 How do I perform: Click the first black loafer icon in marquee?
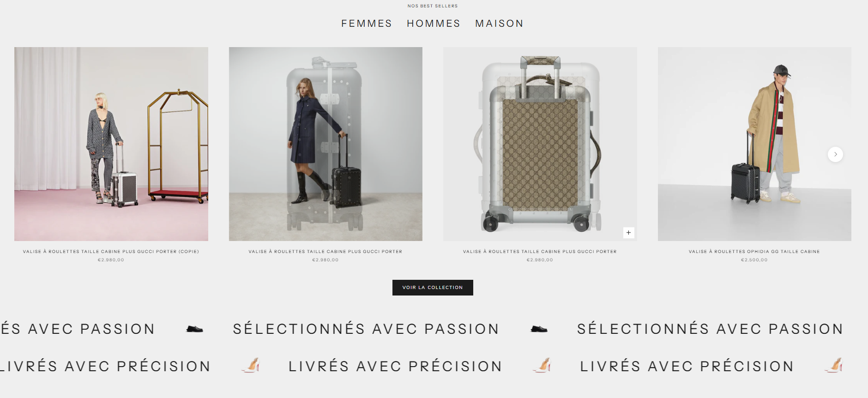tap(194, 329)
